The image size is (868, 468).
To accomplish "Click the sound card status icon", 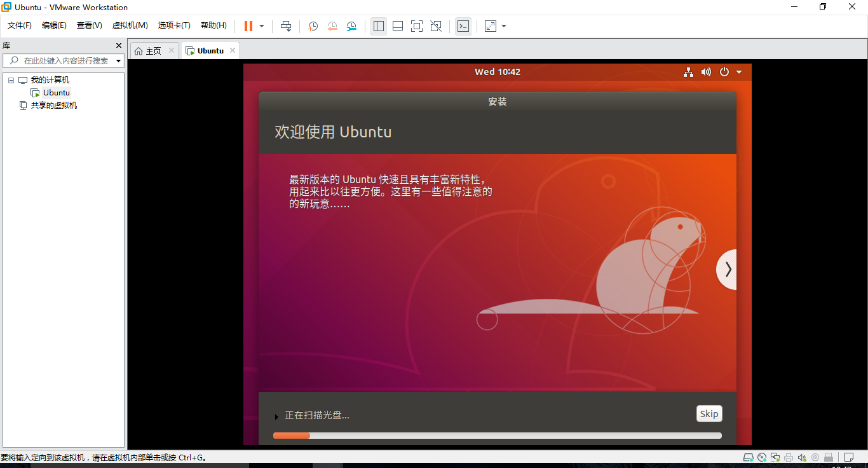I will pos(802,457).
